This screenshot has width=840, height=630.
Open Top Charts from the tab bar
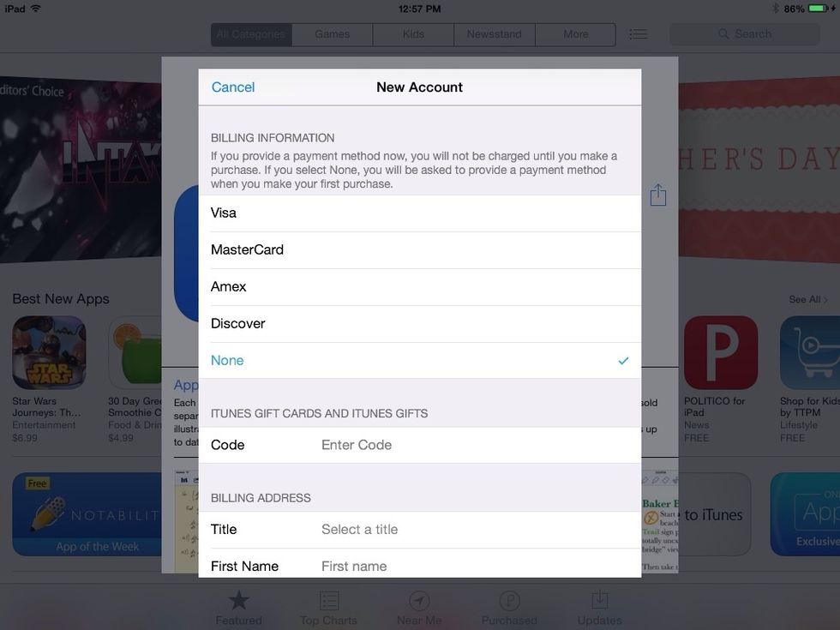(x=329, y=605)
